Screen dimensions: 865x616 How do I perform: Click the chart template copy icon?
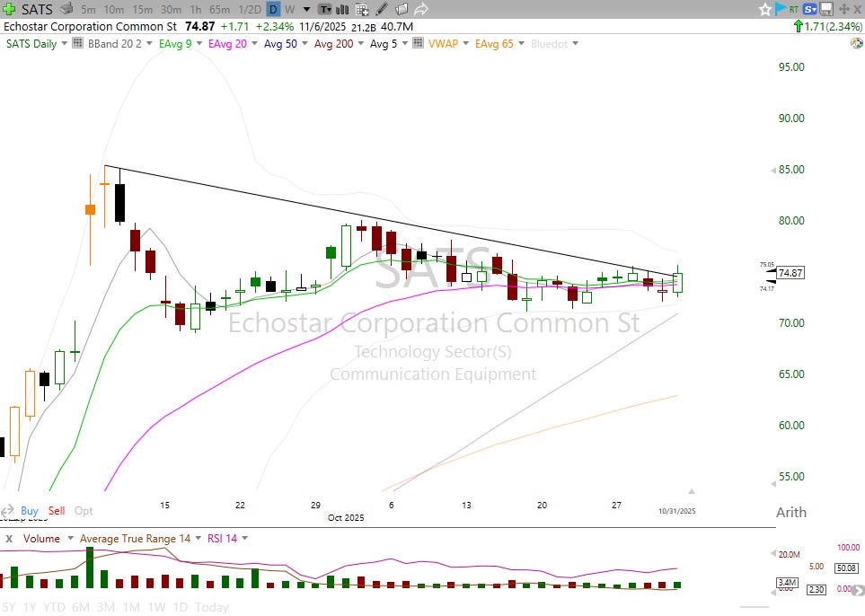pyautogui.click(x=402, y=9)
